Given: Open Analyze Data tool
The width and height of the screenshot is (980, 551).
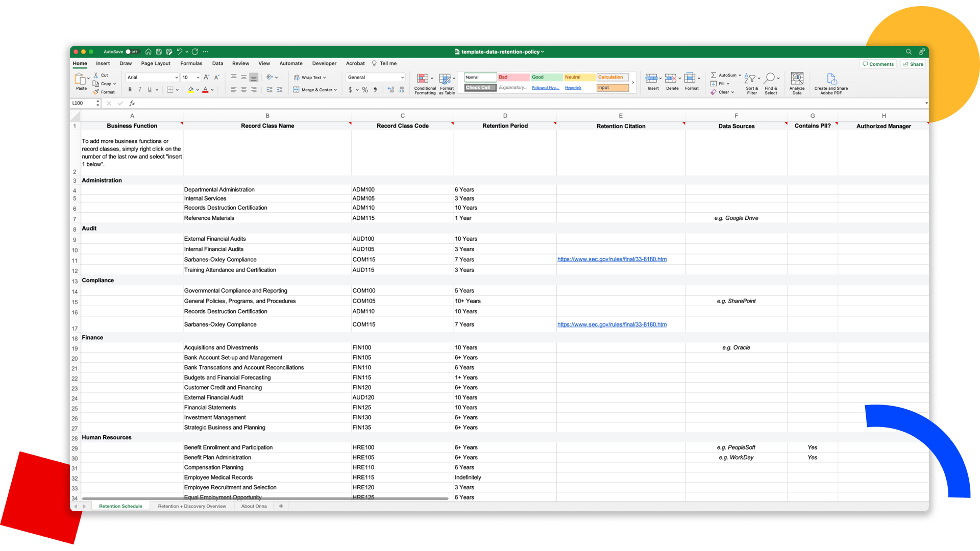Looking at the screenshot, I should click(797, 79).
